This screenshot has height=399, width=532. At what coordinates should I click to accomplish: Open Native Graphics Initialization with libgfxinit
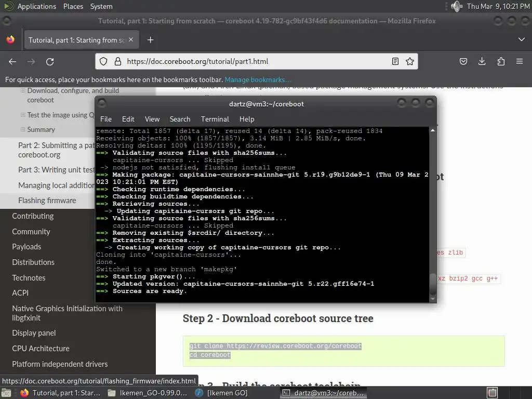(x=67, y=313)
